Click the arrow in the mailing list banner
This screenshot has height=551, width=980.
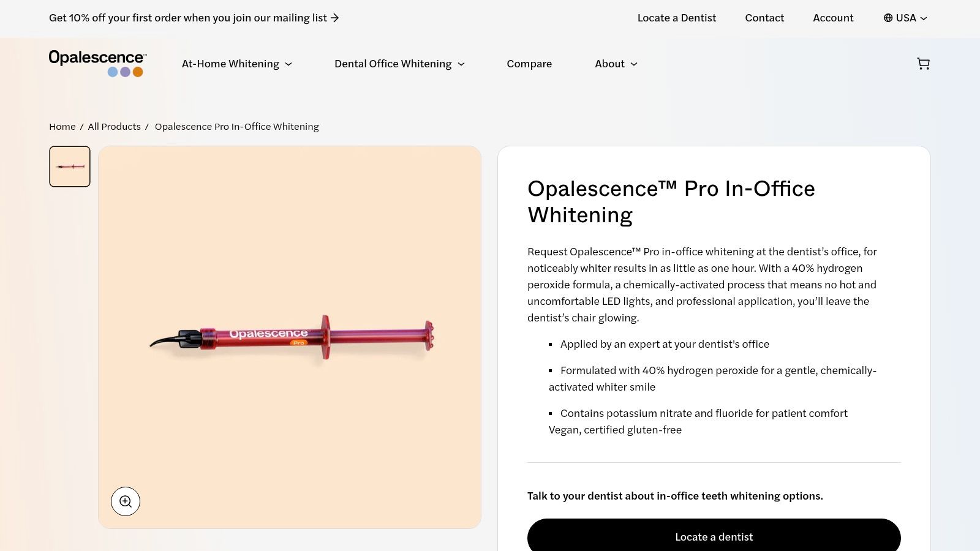tap(334, 18)
